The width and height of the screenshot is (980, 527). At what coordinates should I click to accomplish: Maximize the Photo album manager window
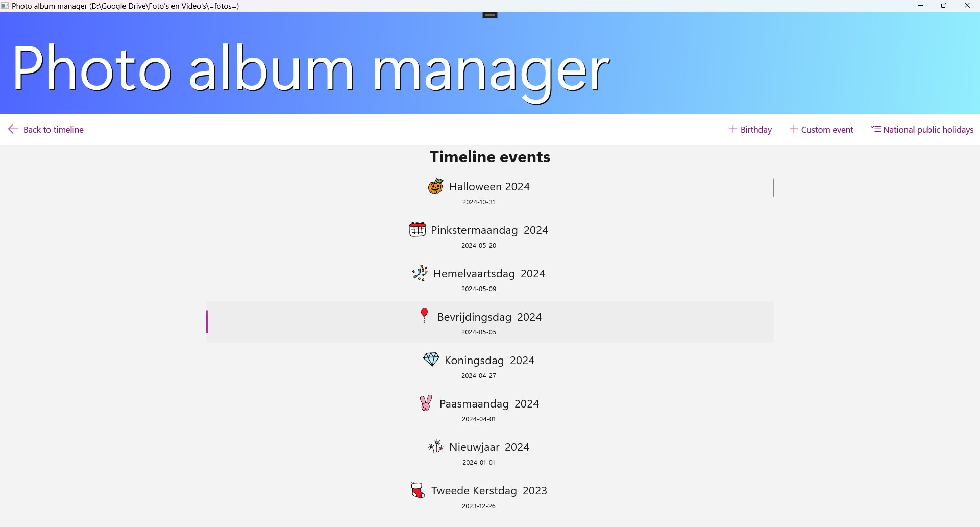pyautogui.click(x=944, y=6)
